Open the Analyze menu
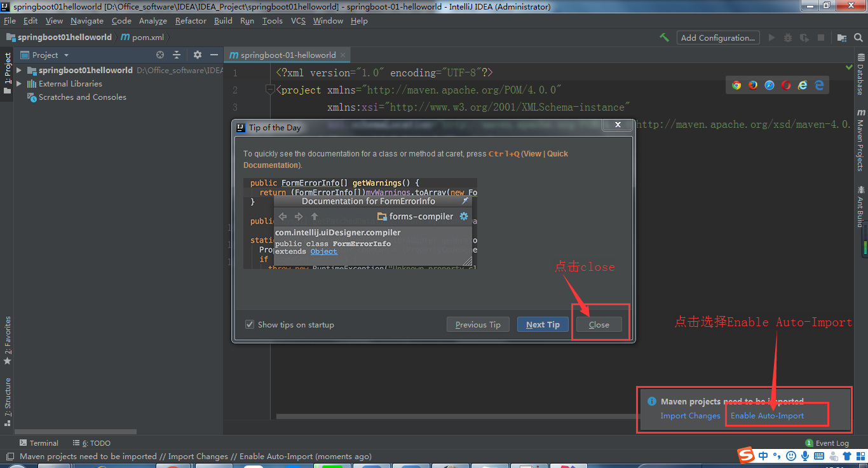 tap(153, 20)
